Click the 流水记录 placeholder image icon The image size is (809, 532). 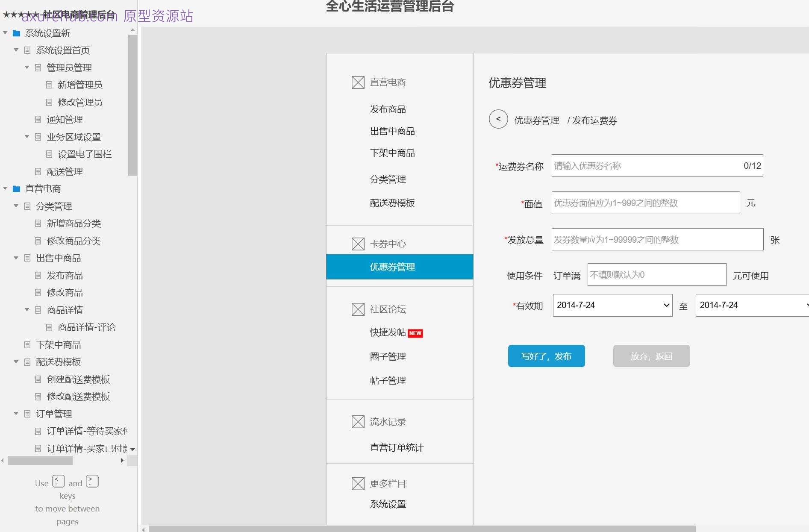click(358, 422)
